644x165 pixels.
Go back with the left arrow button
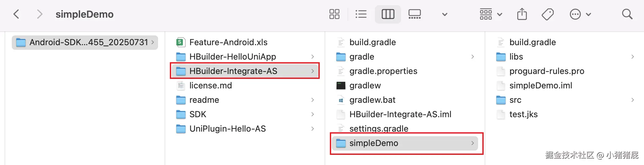point(16,14)
